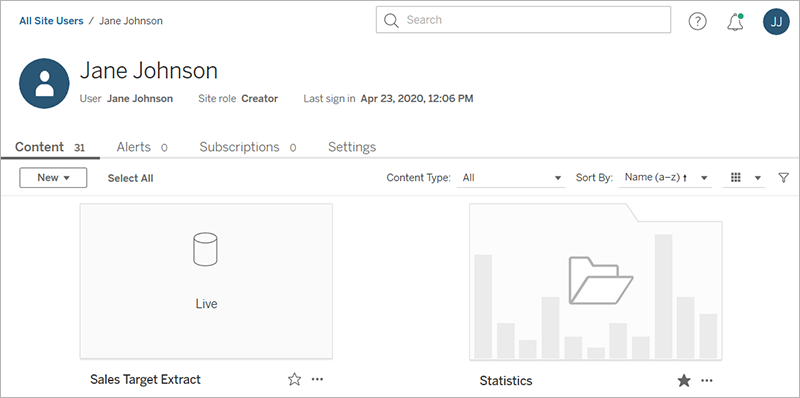Image resolution: width=800 pixels, height=398 pixels.
Task: Open the New dropdown button
Action: [53, 178]
